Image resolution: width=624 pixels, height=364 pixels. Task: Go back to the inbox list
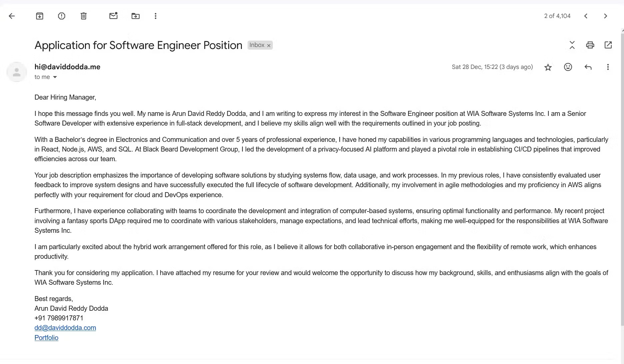tap(12, 16)
